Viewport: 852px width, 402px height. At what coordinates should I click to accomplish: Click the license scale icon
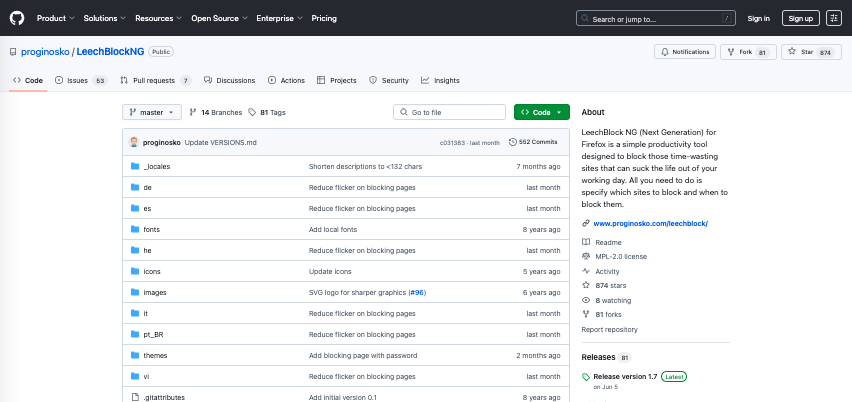586,256
